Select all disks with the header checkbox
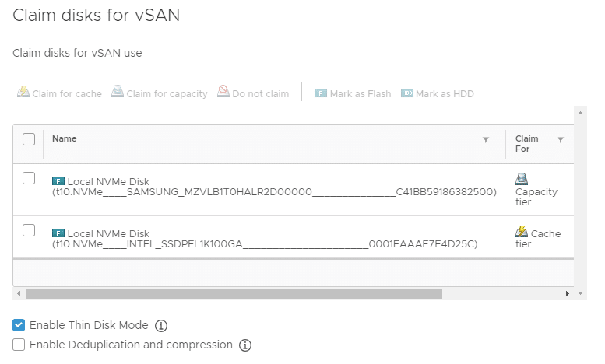605x364 pixels. 29,139
